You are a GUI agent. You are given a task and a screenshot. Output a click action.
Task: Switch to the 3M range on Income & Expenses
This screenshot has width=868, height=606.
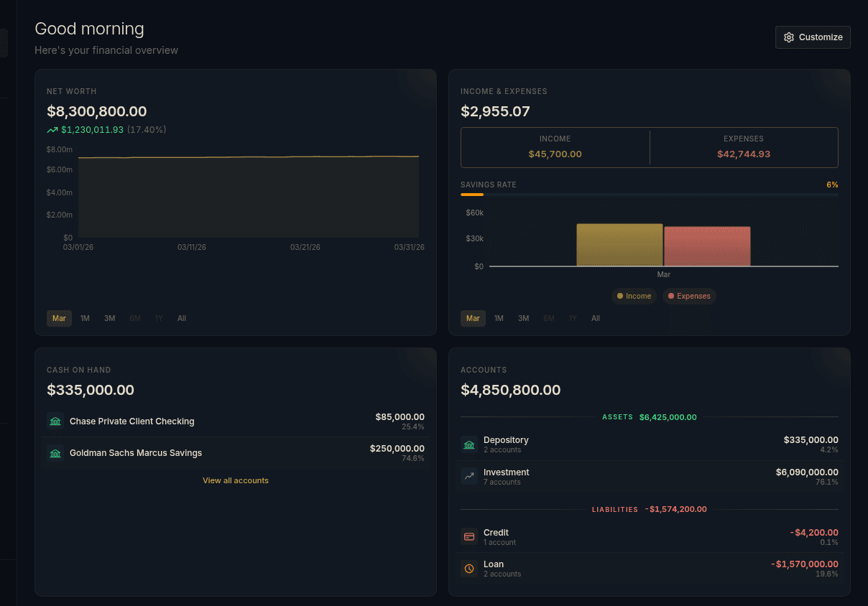[523, 318]
